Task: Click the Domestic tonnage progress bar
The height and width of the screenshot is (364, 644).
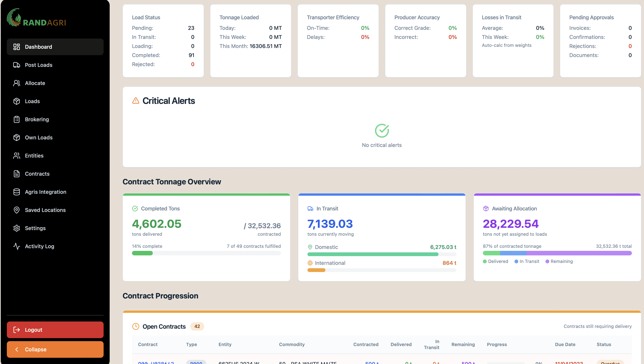Action: (382, 254)
